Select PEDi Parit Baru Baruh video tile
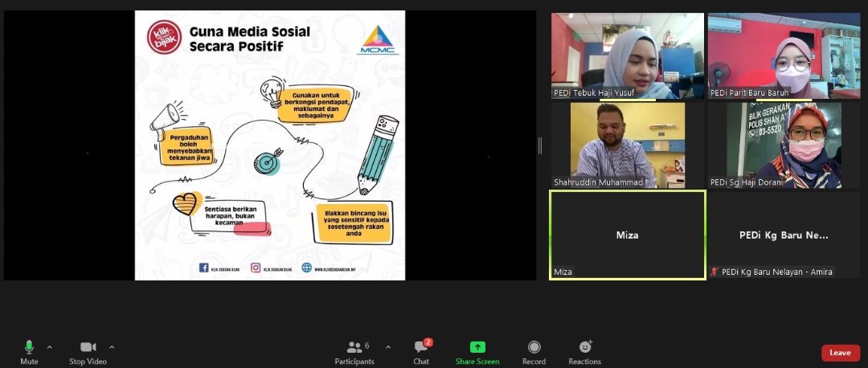Viewport: 868px width, 368px height. [784, 55]
